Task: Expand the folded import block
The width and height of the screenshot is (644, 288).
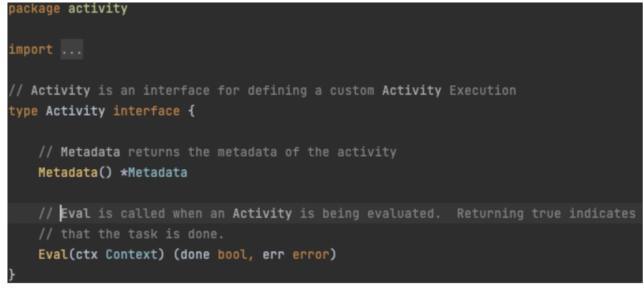Action: pyautogui.click(x=72, y=50)
